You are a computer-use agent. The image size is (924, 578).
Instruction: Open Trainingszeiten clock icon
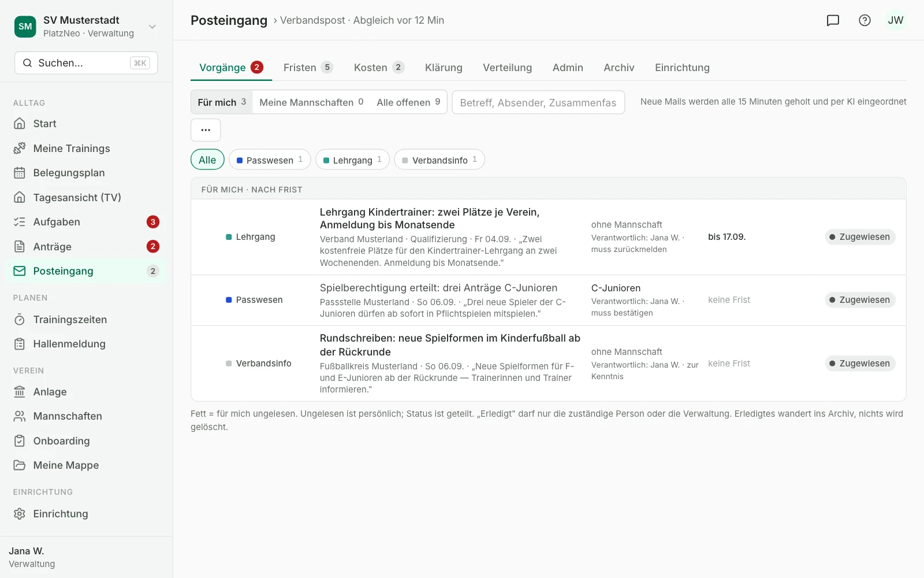click(20, 320)
